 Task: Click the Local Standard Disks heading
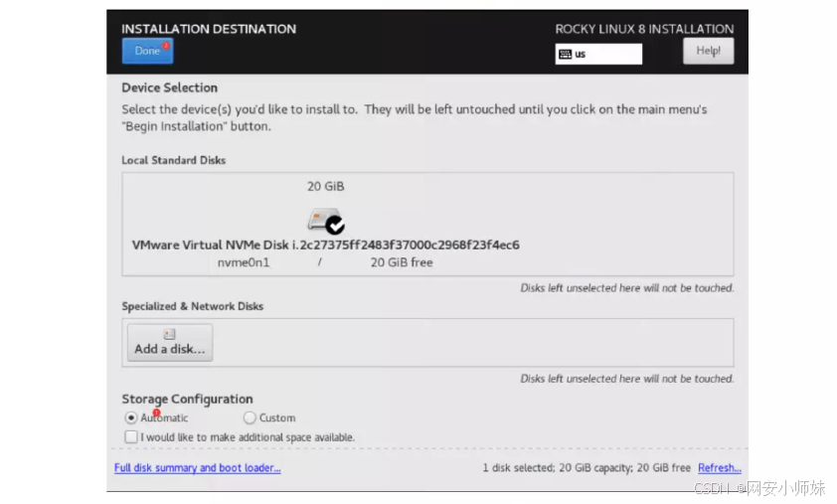click(173, 160)
